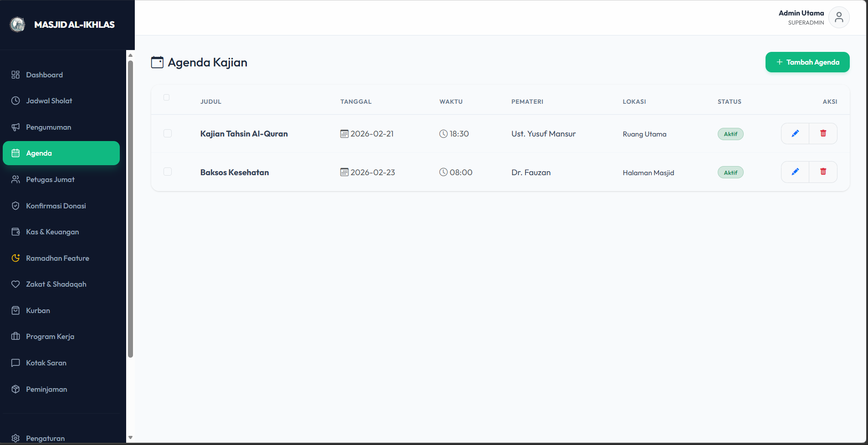
Task: Click calendar icon beside 2026-02-23
Action: (x=344, y=172)
